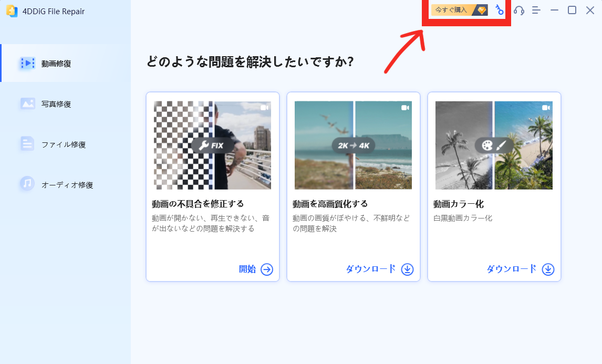This screenshot has height=364, width=602.
Task: Click ダウンロード under 動画カラー化
Action: point(512,269)
